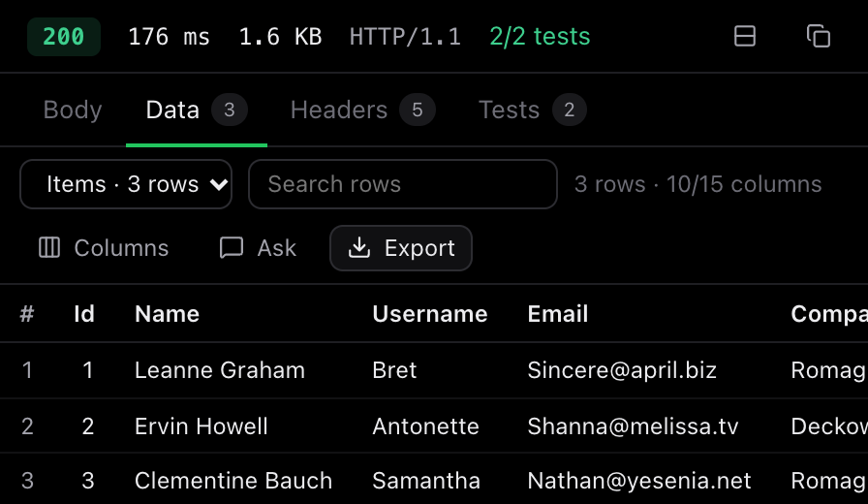Switch to the Body tab

(x=73, y=110)
